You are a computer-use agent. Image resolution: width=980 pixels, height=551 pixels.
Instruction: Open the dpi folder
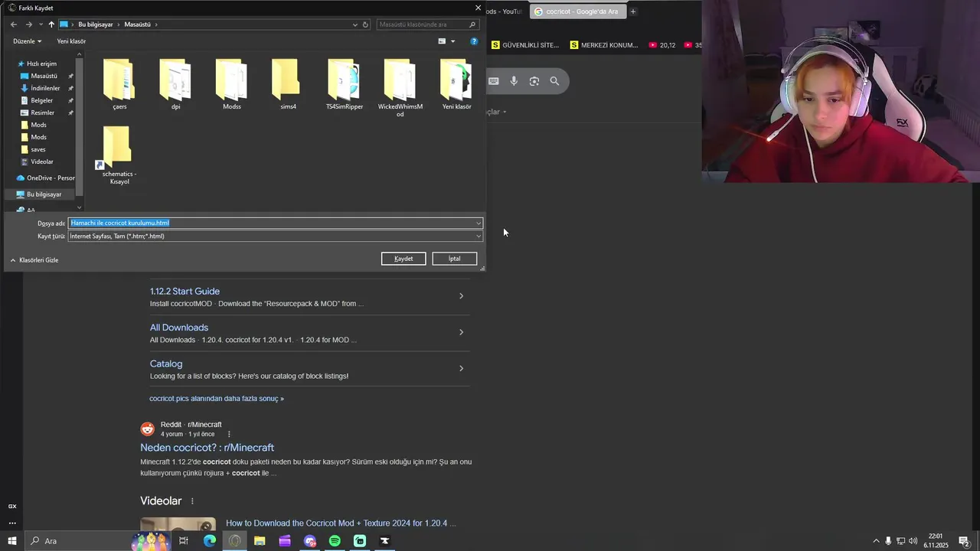point(176,84)
